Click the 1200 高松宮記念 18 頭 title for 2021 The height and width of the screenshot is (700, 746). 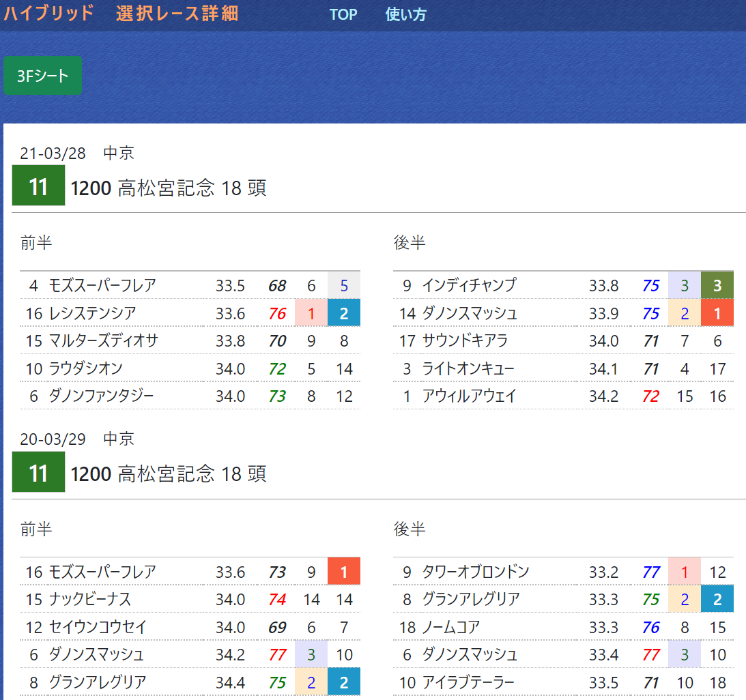[169, 188]
